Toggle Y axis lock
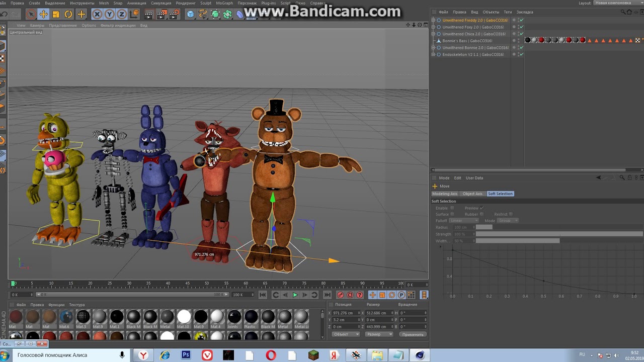Screen dimensions: 644x362 click(x=109, y=14)
